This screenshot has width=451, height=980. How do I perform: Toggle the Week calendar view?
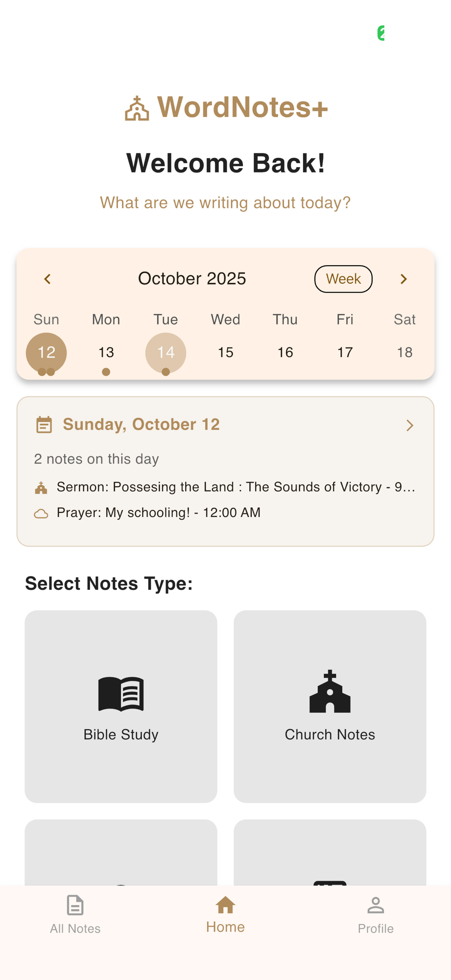click(343, 279)
